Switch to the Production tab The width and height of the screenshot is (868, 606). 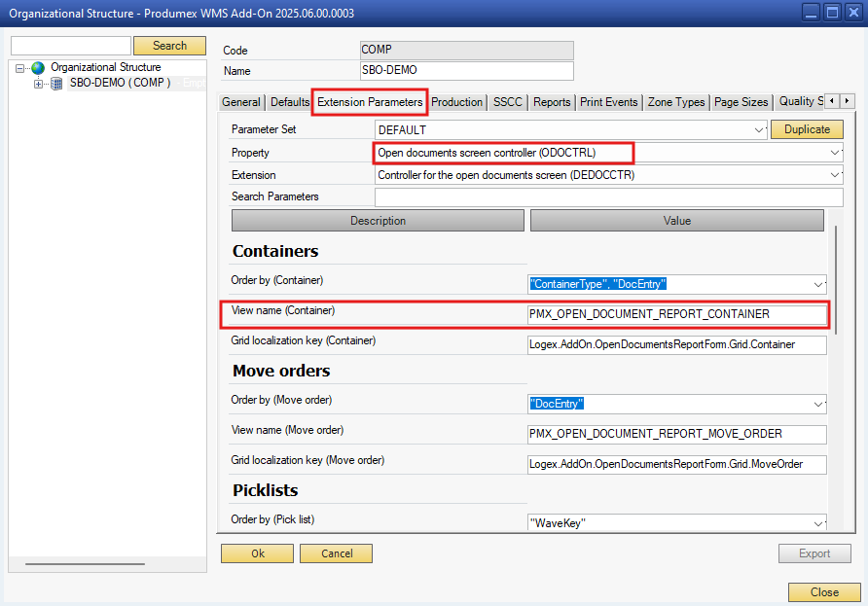click(455, 101)
